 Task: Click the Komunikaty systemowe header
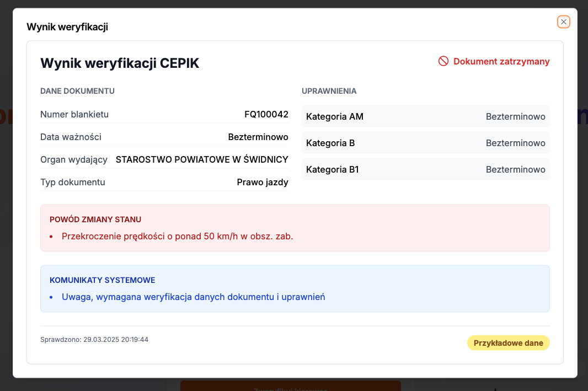point(102,280)
